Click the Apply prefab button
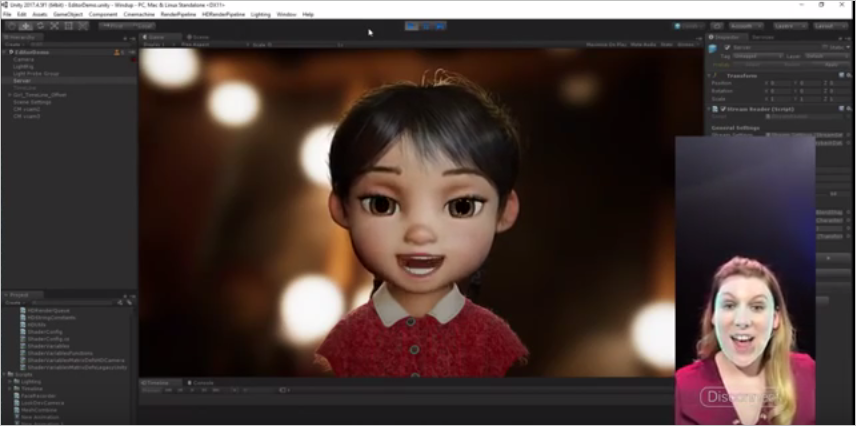The height and width of the screenshot is (426, 856). click(x=831, y=65)
